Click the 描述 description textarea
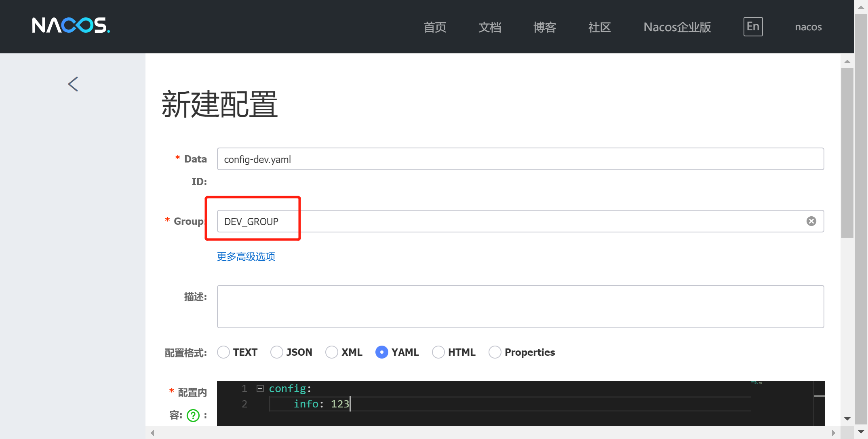This screenshot has width=868, height=439. (x=520, y=306)
